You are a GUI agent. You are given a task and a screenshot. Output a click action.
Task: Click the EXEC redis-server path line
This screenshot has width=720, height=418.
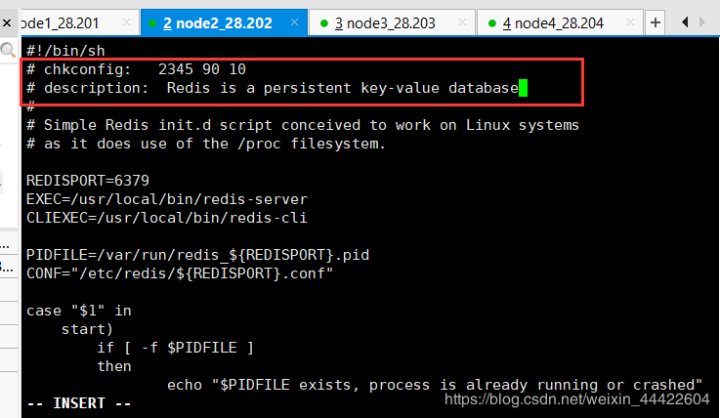tap(166, 198)
